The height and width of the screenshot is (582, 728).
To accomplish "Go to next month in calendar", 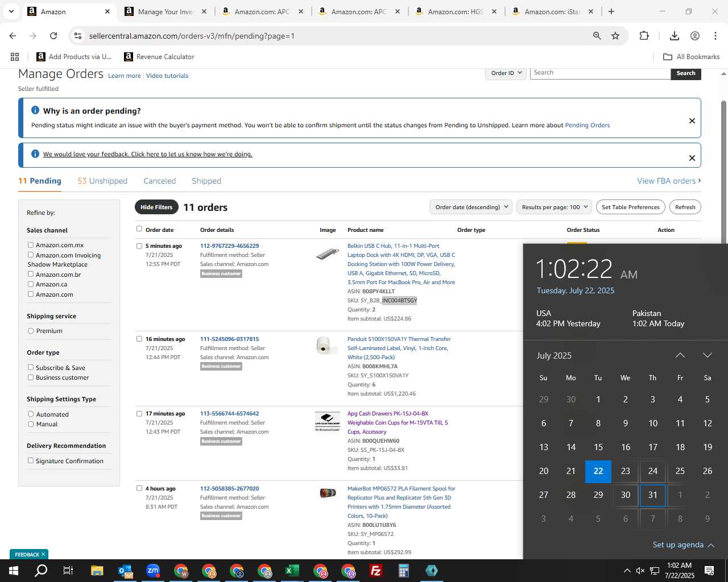I will click(707, 355).
